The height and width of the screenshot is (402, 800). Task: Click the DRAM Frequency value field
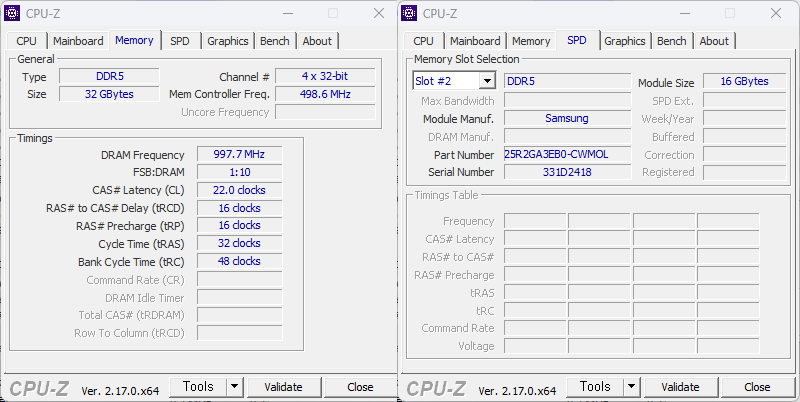(239, 155)
